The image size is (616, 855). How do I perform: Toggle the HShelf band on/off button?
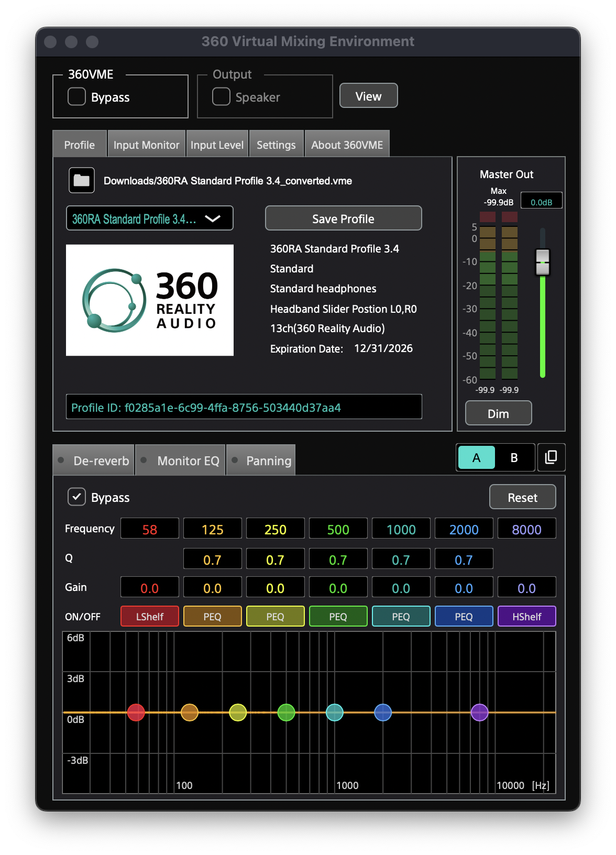click(x=526, y=617)
